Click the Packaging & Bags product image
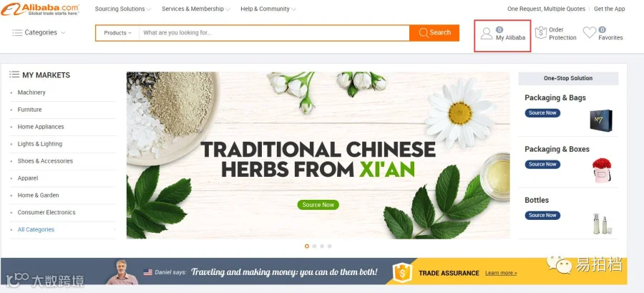 pyautogui.click(x=601, y=120)
